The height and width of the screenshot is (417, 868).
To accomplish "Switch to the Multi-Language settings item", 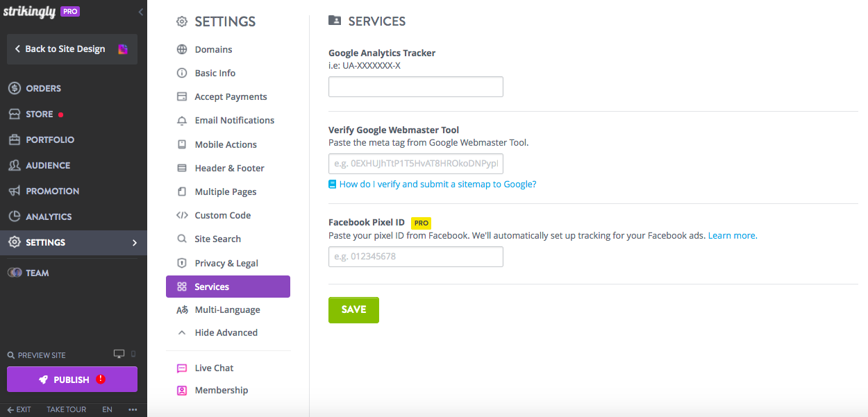I will (227, 309).
